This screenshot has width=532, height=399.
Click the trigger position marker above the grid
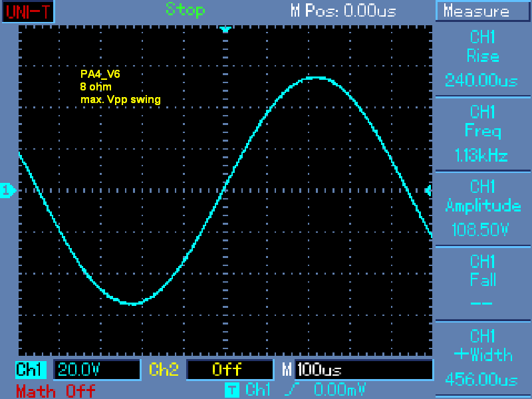tap(225, 29)
